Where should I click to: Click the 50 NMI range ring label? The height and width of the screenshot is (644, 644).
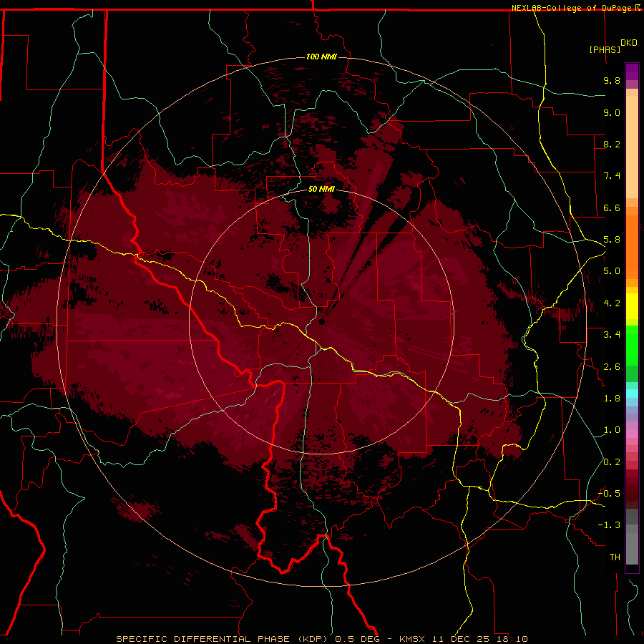(321, 189)
